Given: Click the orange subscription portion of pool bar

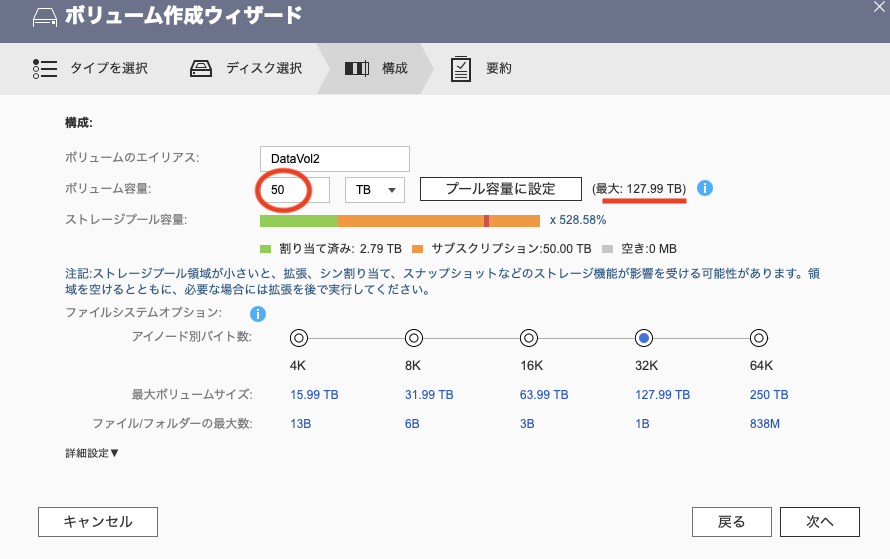Looking at the screenshot, I should tap(438, 221).
